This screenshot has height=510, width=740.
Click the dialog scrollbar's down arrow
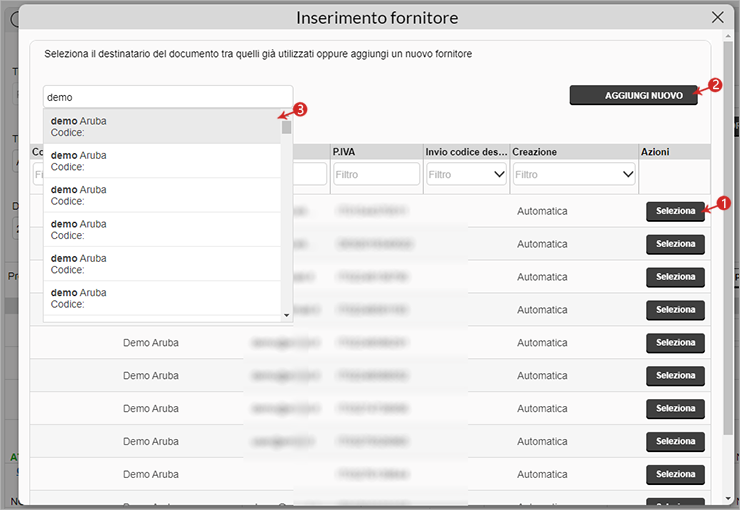coord(727,498)
